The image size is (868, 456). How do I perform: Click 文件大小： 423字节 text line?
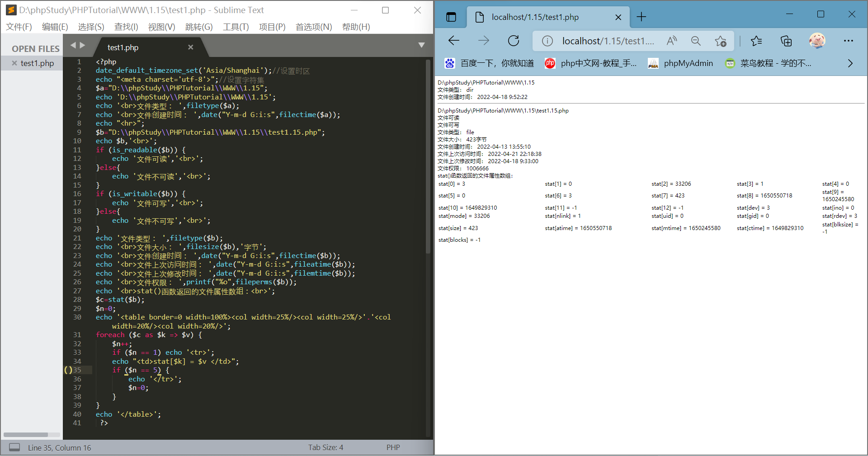point(462,140)
